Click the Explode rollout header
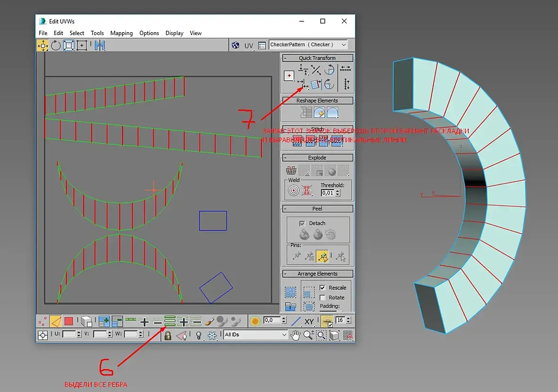The image size is (558, 392). [317, 157]
